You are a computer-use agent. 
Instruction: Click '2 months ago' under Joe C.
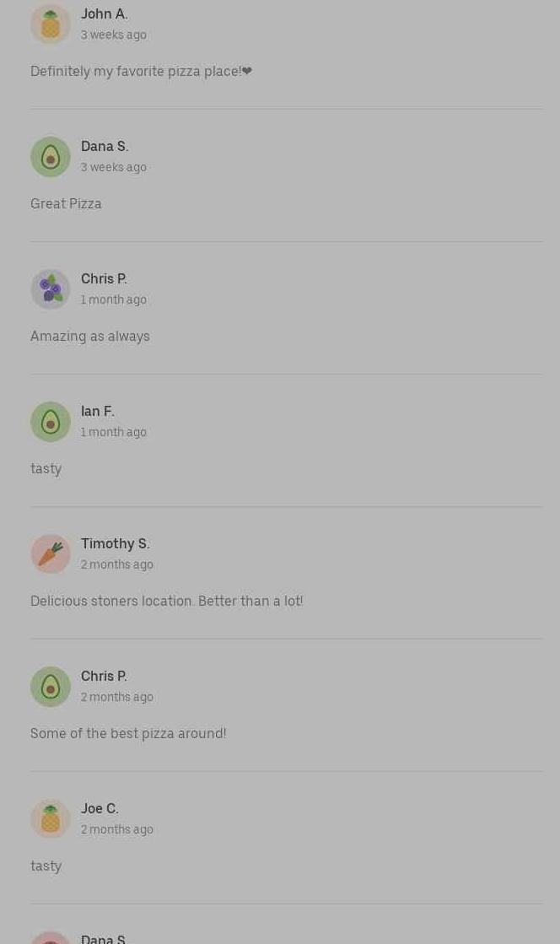click(116, 829)
